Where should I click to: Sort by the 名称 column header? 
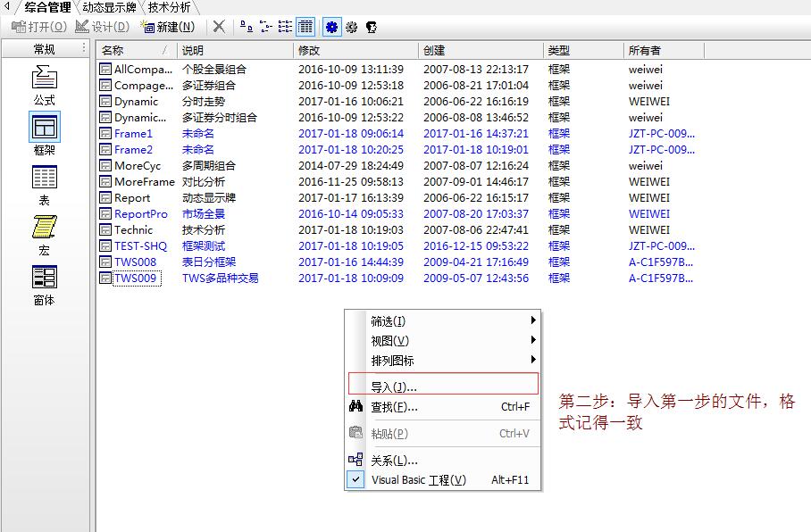coord(137,50)
